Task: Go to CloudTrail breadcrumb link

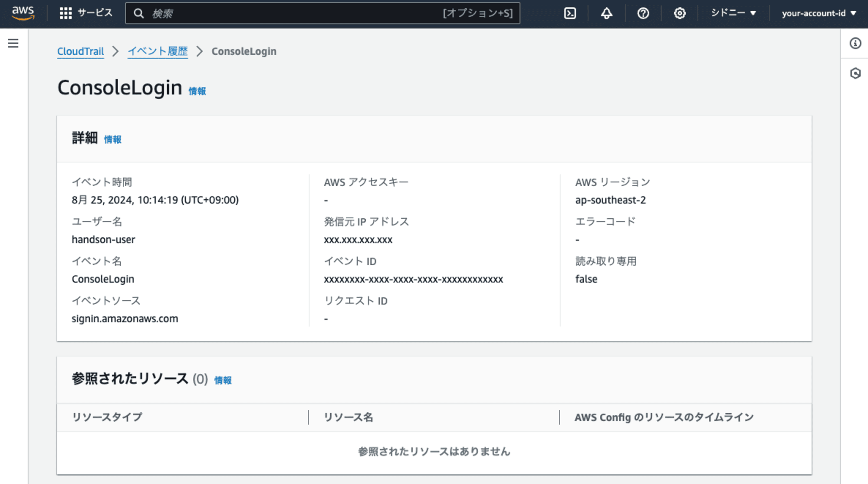Action: pyautogui.click(x=81, y=51)
